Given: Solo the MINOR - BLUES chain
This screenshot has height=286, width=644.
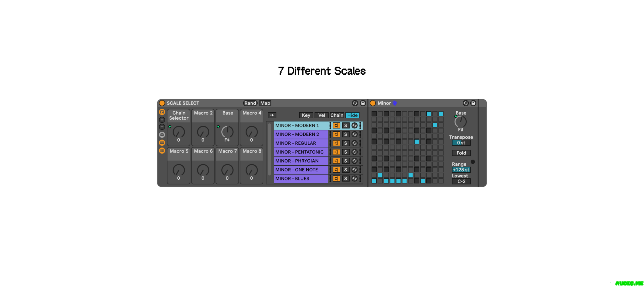Looking at the screenshot, I should (x=346, y=178).
